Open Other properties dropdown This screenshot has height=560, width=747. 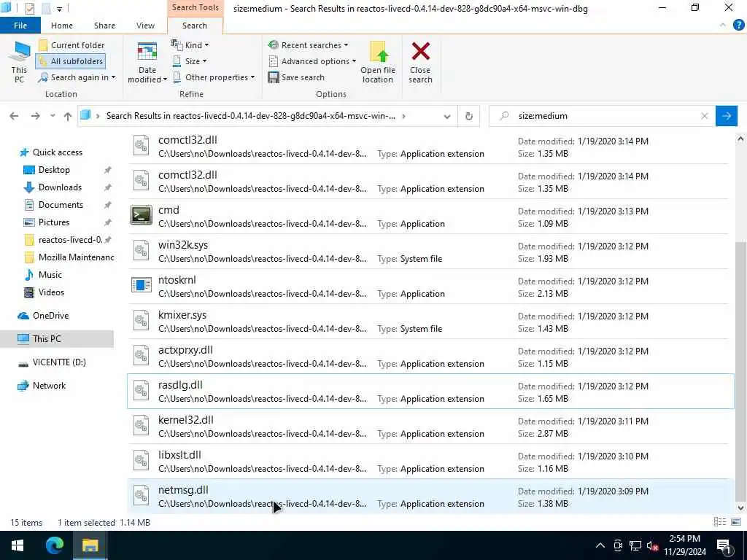coord(214,77)
